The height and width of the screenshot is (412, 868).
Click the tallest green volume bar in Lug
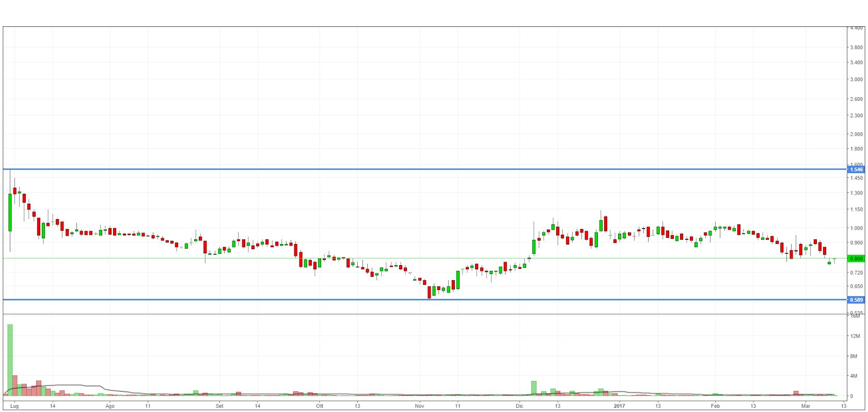point(10,360)
